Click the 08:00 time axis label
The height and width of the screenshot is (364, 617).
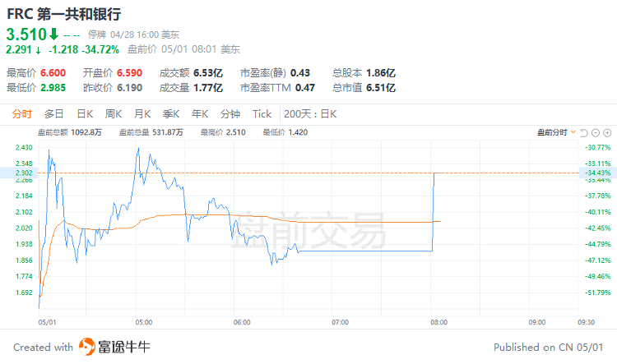tap(438, 322)
